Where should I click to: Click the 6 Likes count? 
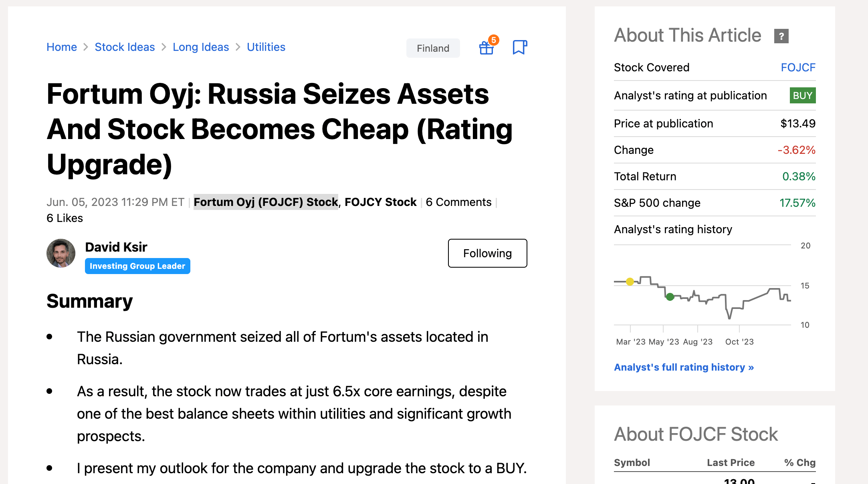pos(65,218)
